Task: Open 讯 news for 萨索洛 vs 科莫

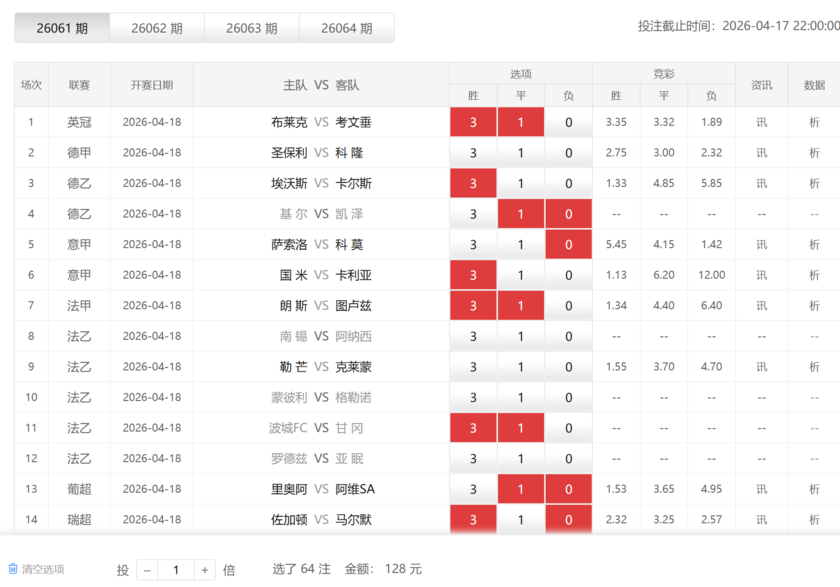Action: [761, 244]
